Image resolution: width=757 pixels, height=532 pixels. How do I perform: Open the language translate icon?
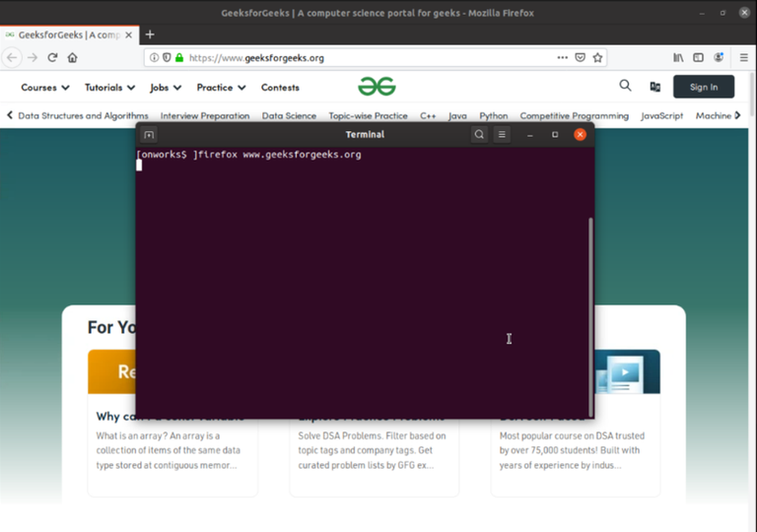tap(655, 87)
